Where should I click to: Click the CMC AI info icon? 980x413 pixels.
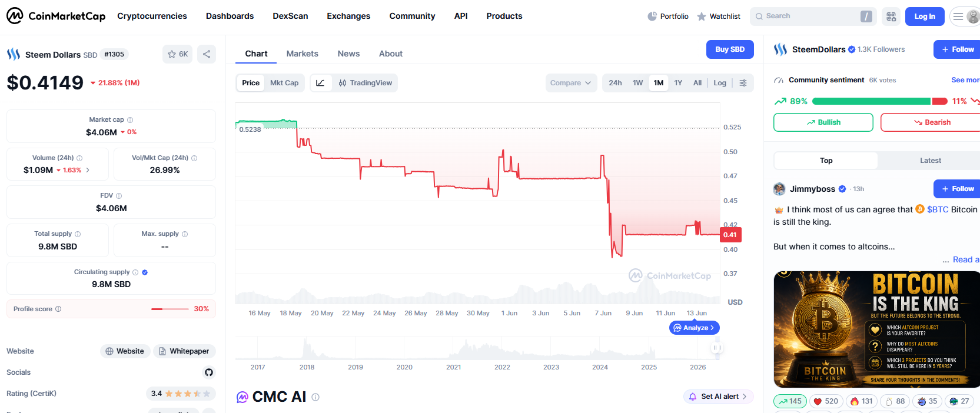[315, 397]
